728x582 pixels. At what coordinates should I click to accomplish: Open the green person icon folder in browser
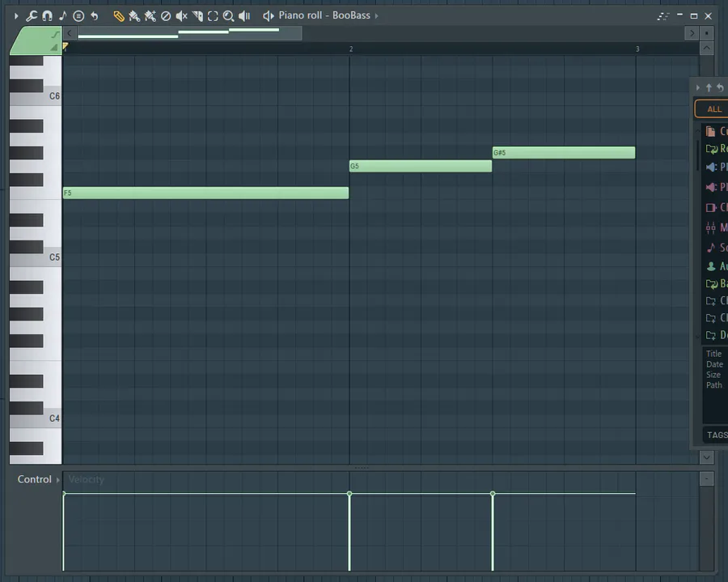coord(711,266)
